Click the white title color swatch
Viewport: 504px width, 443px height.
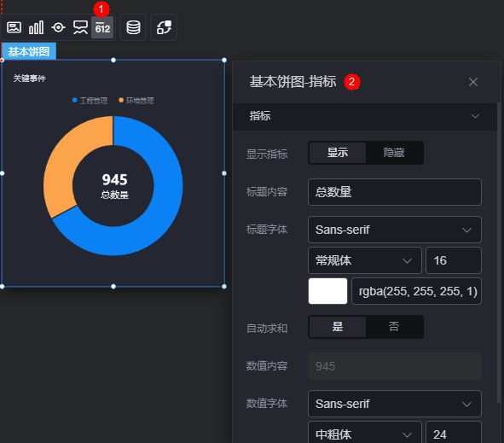(x=327, y=291)
